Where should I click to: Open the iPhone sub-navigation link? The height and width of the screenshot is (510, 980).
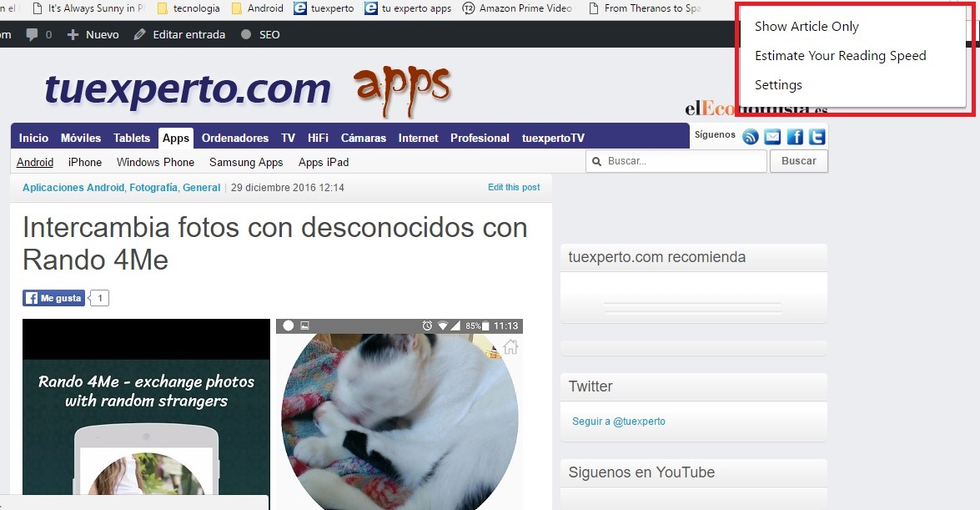pyautogui.click(x=85, y=162)
